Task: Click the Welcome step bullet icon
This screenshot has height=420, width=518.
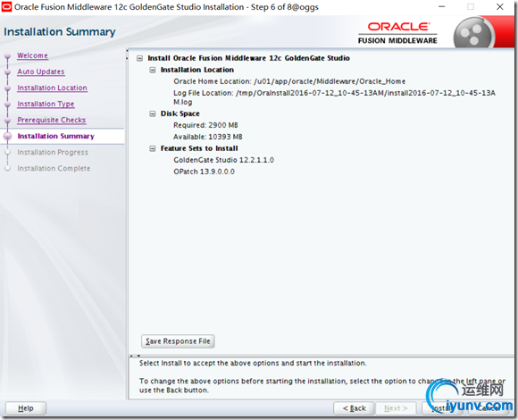Action: (x=8, y=56)
